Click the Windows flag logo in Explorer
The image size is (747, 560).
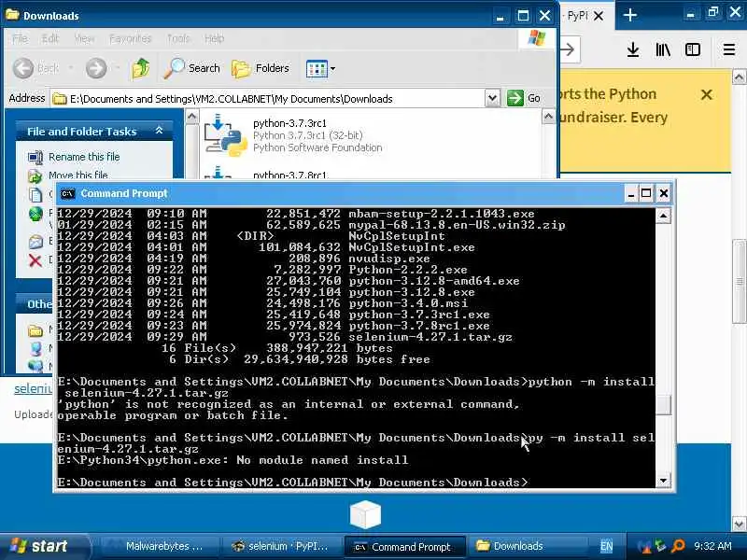tap(537, 38)
